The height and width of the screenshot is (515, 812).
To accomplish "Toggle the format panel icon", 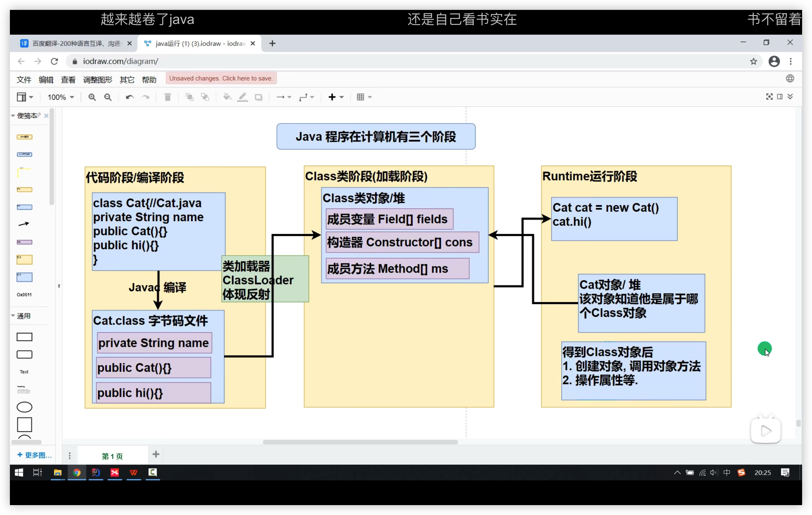I will pyautogui.click(x=780, y=97).
